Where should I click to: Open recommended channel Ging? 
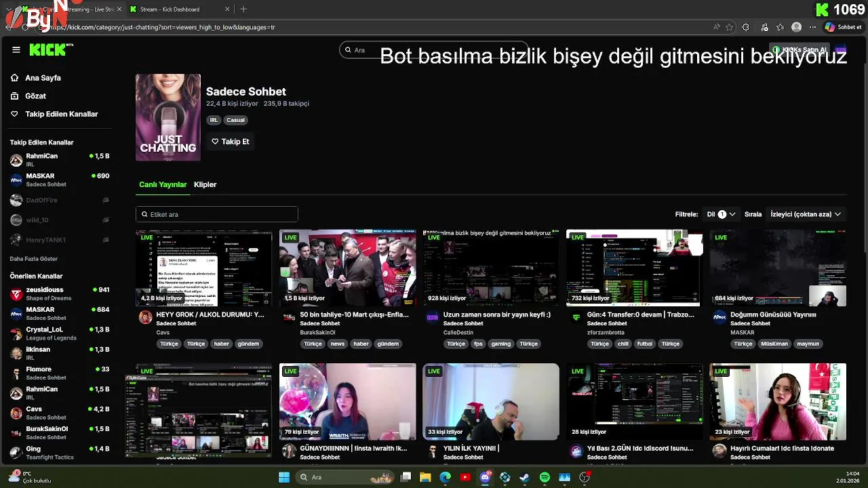tap(60, 453)
